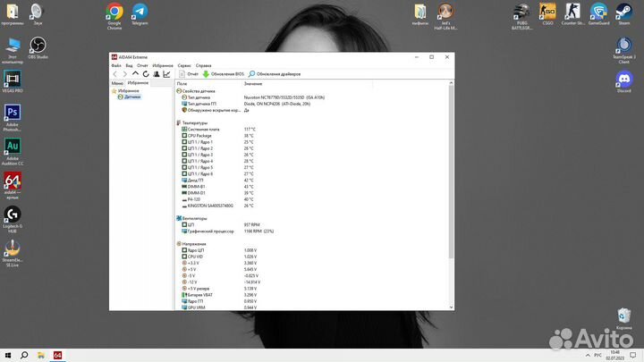The width and height of the screenshot is (644, 362).
Task: Click the driver update search button
Action: pyautogui.click(x=253, y=74)
